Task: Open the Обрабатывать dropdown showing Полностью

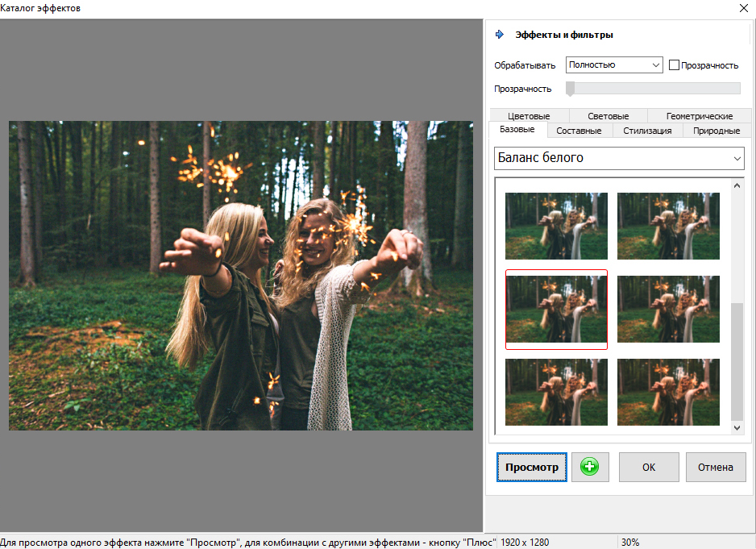Action: click(x=613, y=64)
